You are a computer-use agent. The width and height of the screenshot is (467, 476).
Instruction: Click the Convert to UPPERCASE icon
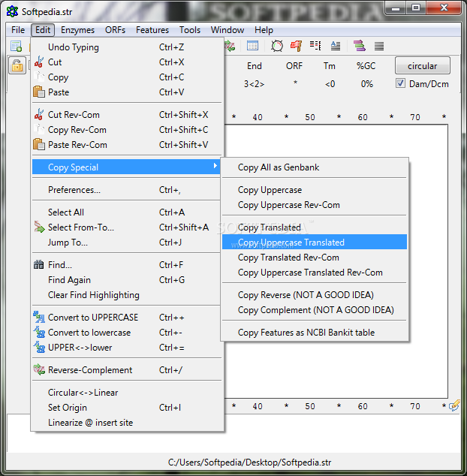pyautogui.click(x=39, y=318)
